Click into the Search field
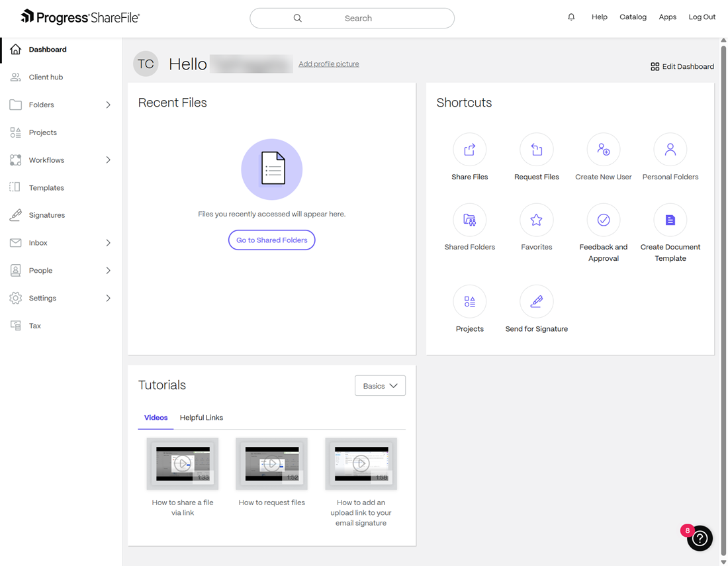 pos(357,19)
